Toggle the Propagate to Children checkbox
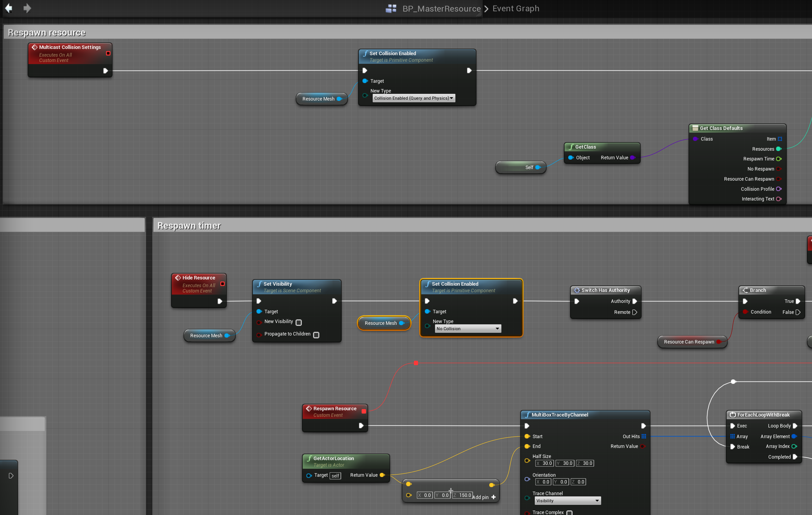Screen dimensions: 812x515 tap(316, 335)
